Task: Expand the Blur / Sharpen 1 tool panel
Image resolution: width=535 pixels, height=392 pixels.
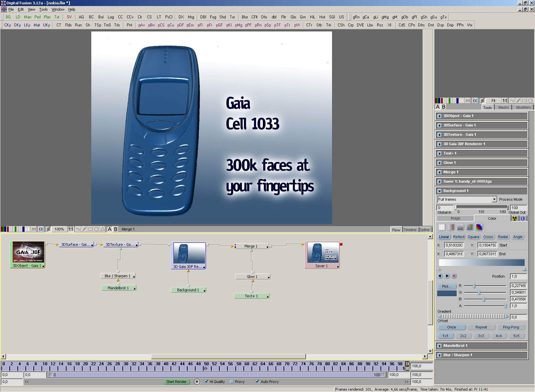Action: [x=440, y=355]
